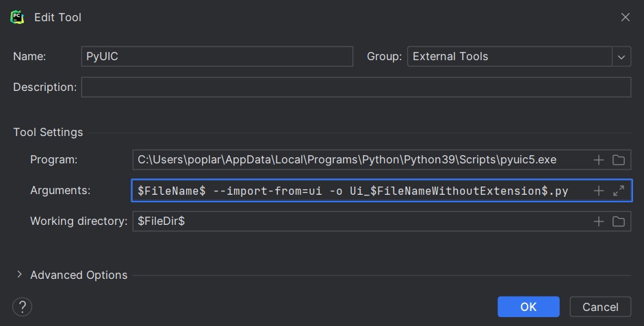Click the Name field containing PyUIC

[216, 57]
